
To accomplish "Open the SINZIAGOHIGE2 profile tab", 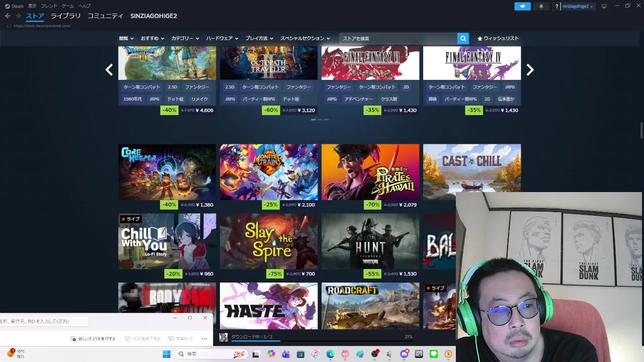I will (x=153, y=16).
